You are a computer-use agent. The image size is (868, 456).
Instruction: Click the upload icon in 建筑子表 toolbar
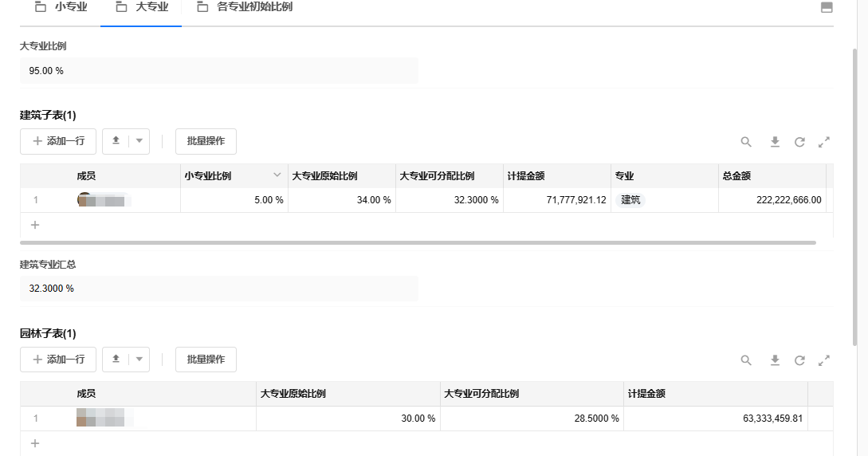point(116,141)
